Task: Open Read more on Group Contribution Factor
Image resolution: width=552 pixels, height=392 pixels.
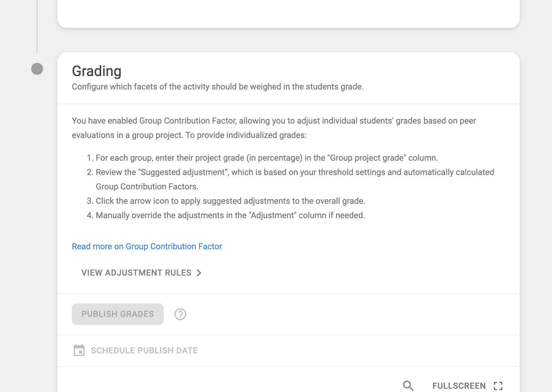Action: pyautogui.click(x=147, y=246)
